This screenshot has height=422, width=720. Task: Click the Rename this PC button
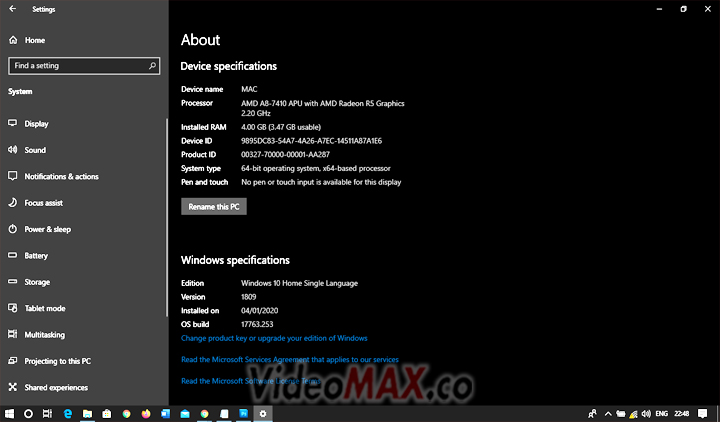(x=214, y=207)
